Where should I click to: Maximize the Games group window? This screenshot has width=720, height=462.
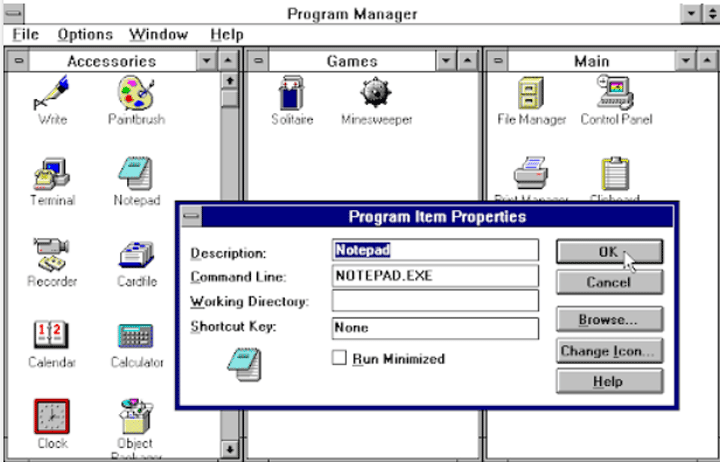click(467, 61)
